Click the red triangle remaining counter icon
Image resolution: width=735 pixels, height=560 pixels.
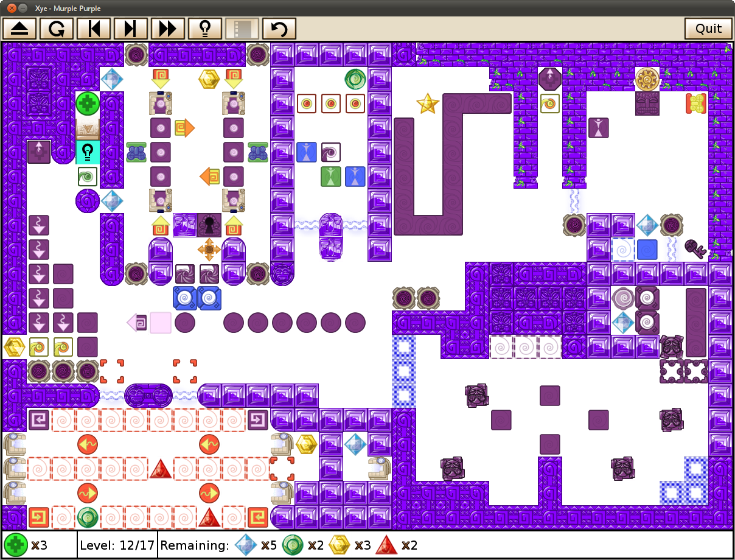387,545
